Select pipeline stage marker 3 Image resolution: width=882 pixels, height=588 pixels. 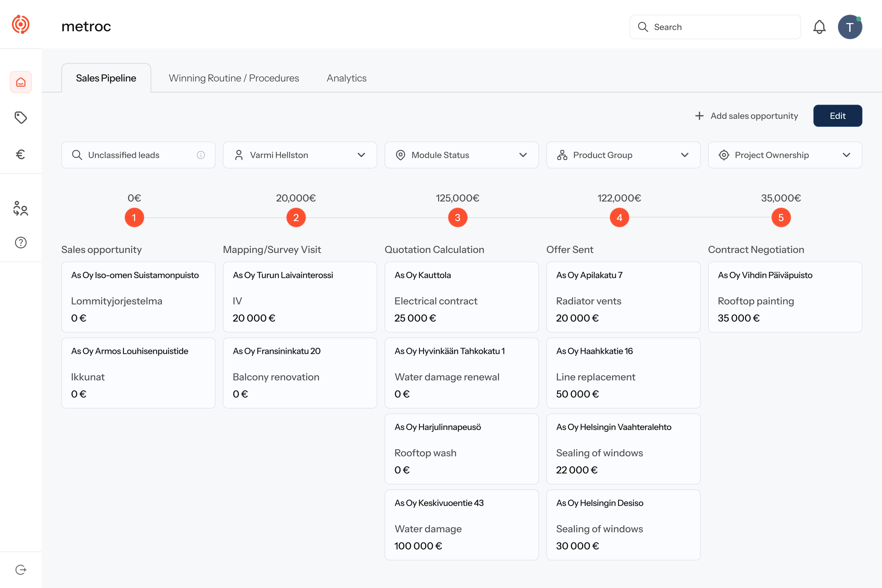pos(458,218)
